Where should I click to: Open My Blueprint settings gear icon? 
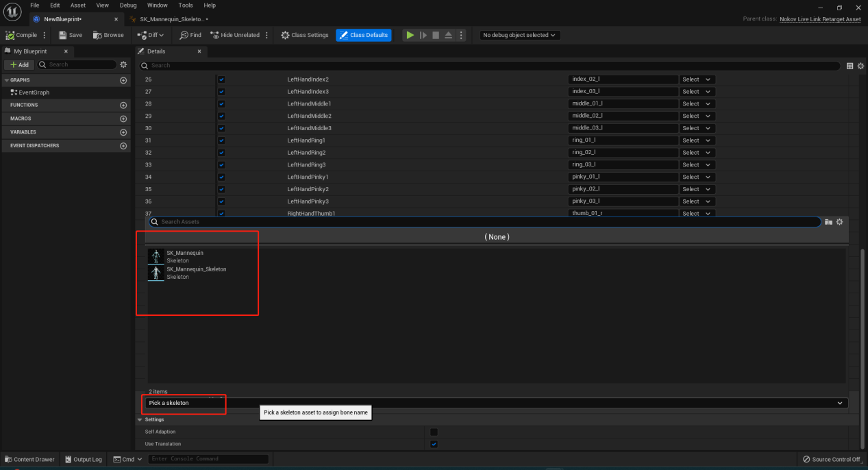click(123, 64)
